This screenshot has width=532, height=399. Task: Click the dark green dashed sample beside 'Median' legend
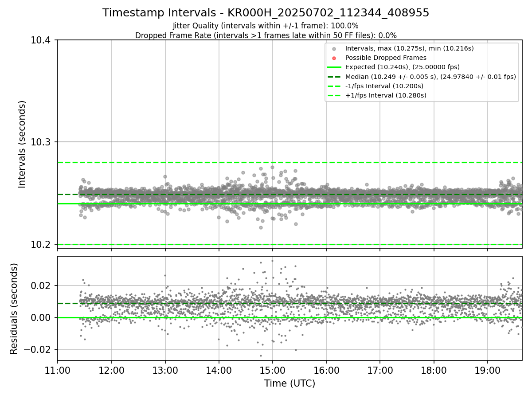click(x=334, y=77)
